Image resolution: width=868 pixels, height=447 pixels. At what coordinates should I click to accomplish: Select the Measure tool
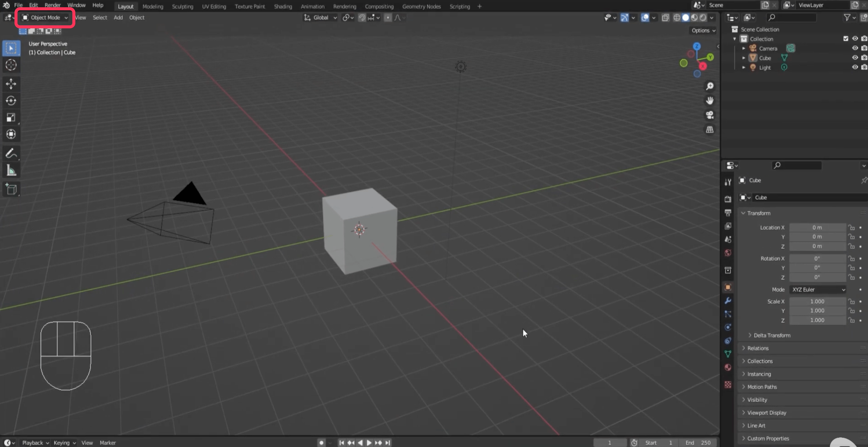pyautogui.click(x=11, y=170)
